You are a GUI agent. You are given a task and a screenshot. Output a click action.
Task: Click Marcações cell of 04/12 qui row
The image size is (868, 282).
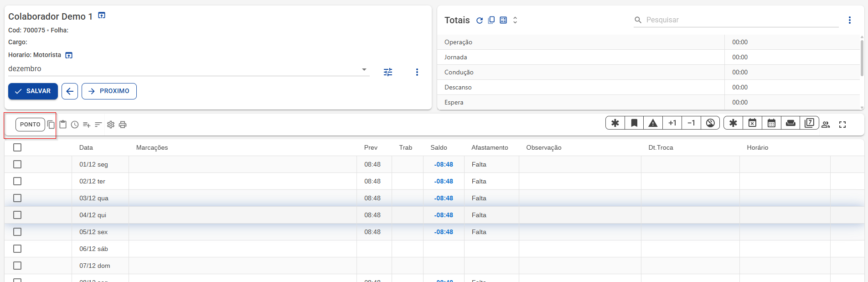[x=243, y=215]
